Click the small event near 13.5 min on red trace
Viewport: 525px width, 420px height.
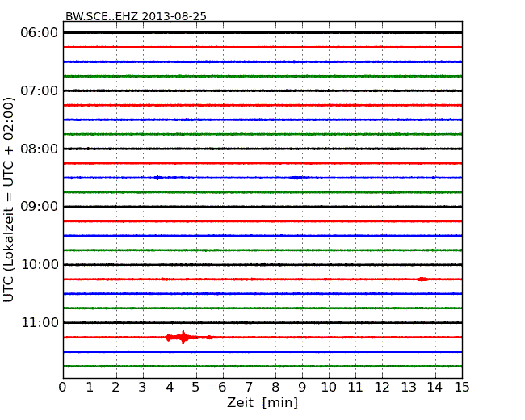422,279
